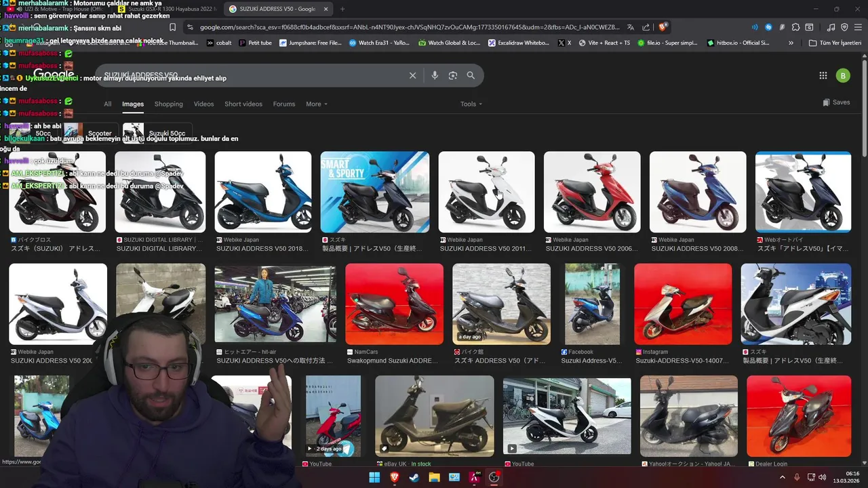Expand the More search categories dropdown
Image resolution: width=868 pixels, height=488 pixels.
click(x=317, y=104)
